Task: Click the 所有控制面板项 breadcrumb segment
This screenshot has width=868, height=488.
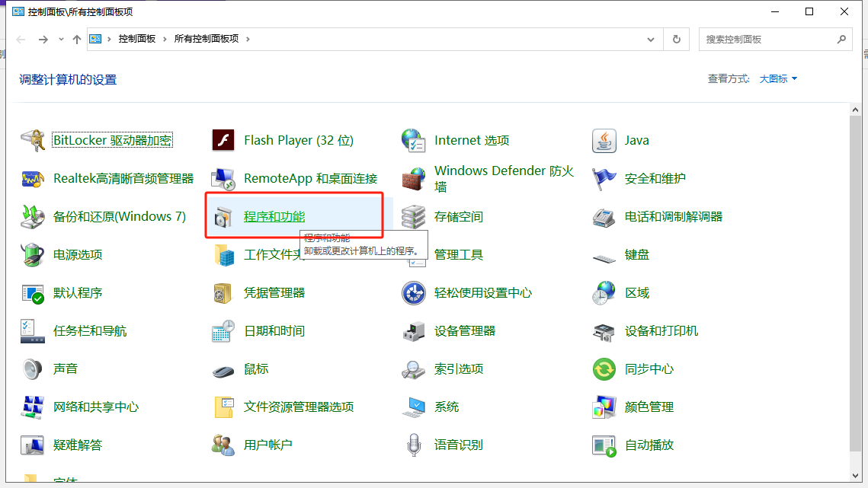Action: pos(207,39)
